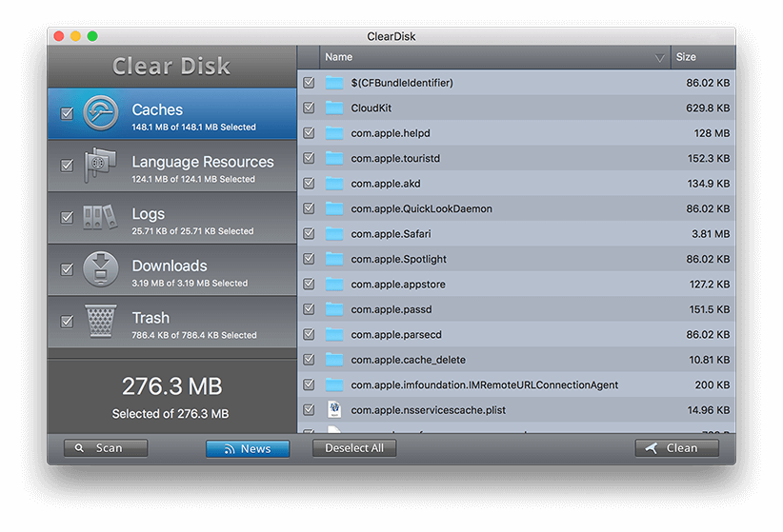Viewport: 783px width, 532px height.
Task: Click the Caches clock icon
Action: coord(101,113)
